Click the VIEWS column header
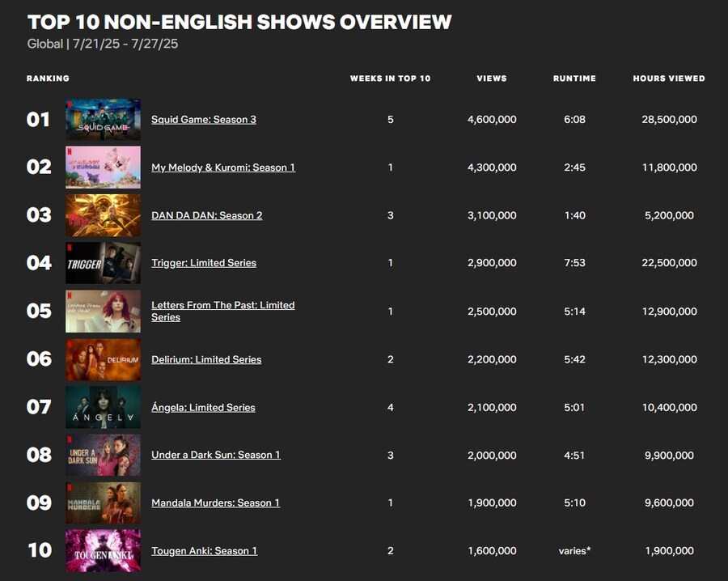This screenshot has height=581, width=728. (492, 78)
